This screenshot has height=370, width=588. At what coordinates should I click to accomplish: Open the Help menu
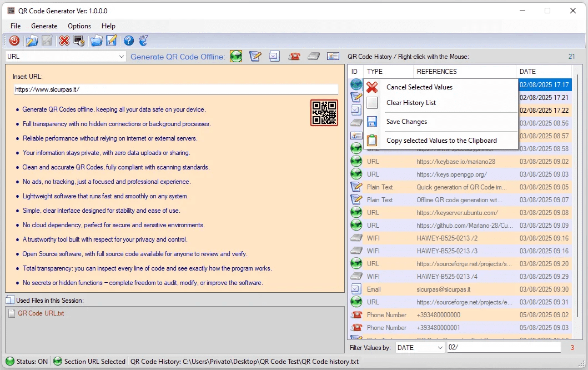(x=108, y=26)
